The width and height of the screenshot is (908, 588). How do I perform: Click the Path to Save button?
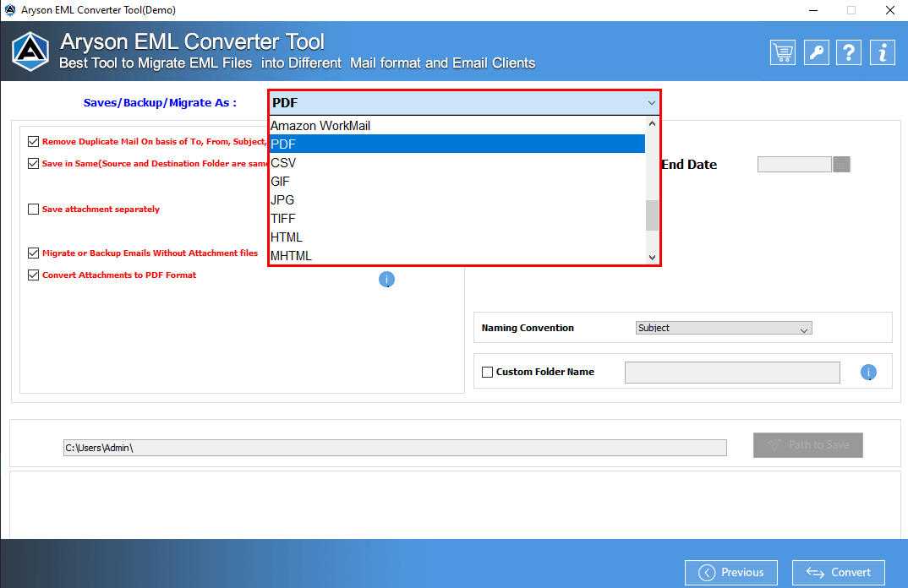pos(808,445)
